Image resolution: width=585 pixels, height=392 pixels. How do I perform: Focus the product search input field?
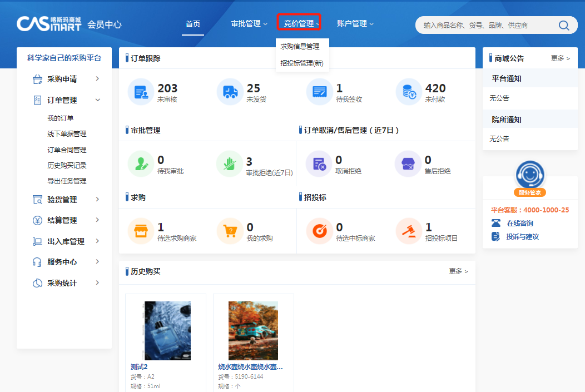[x=484, y=25]
